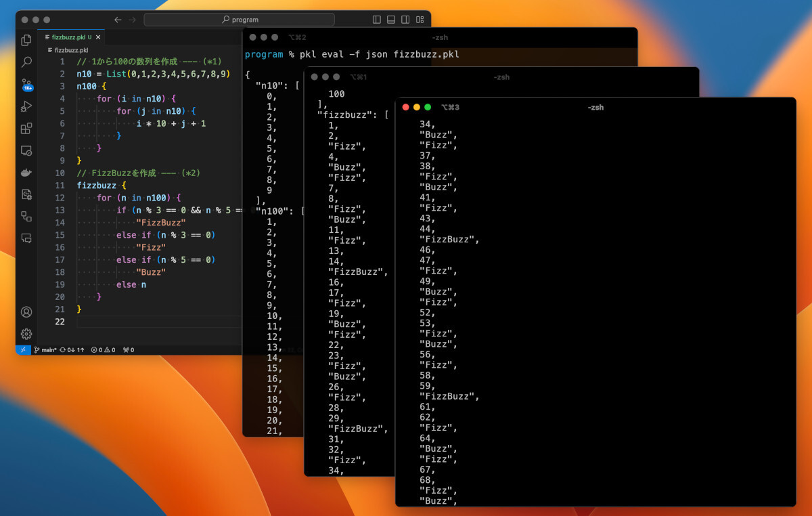Select the fizzbuzz.pkl editor tab
This screenshot has width=812, height=516.
(72, 37)
